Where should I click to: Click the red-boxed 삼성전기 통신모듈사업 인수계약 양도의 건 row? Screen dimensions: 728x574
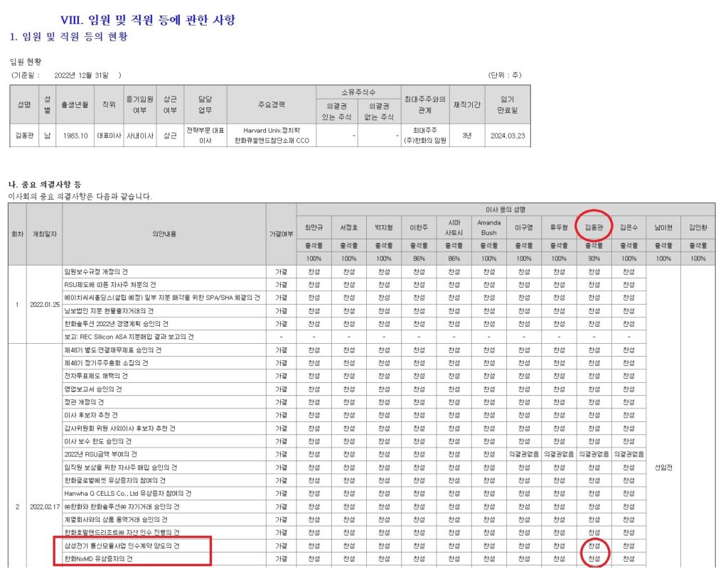click(121, 546)
